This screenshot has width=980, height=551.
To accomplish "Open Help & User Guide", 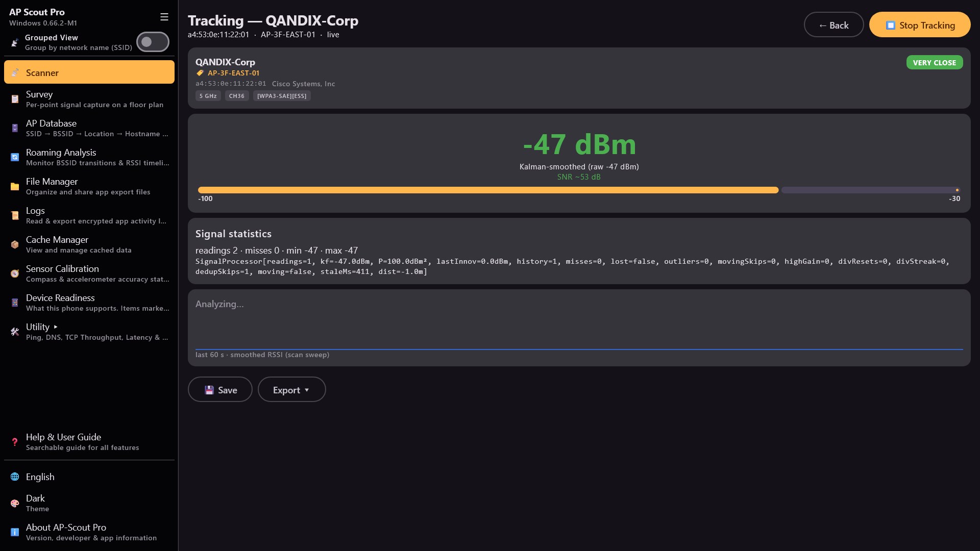I will (x=89, y=442).
